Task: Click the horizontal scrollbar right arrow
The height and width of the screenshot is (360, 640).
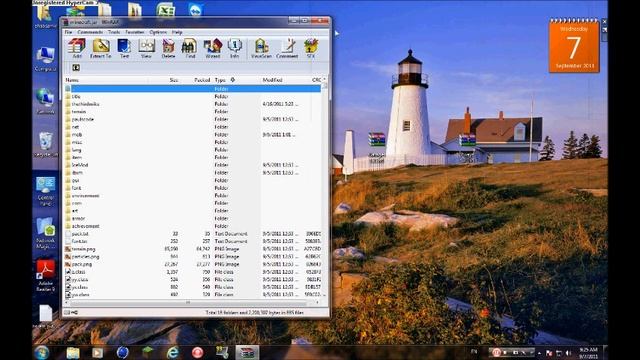Action: (x=318, y=302)
